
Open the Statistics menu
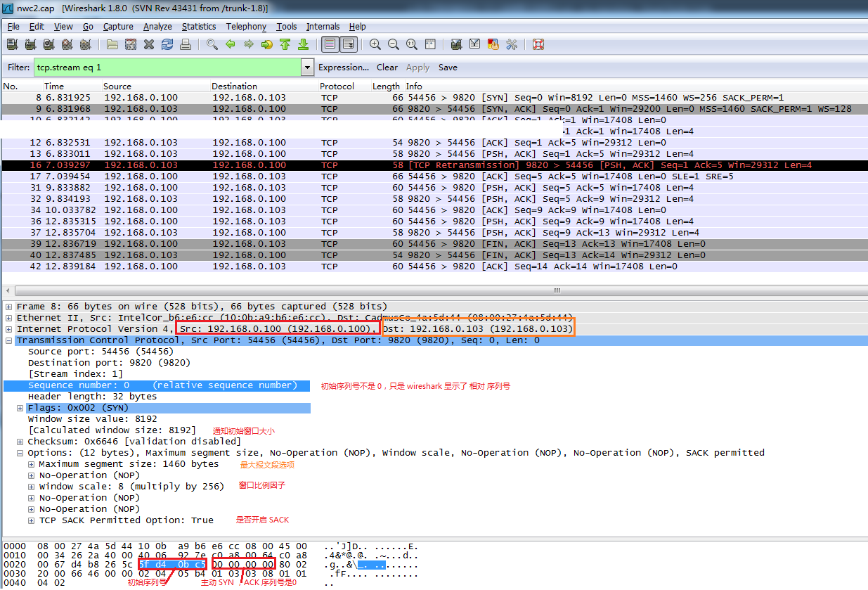[x=199, y=27]
